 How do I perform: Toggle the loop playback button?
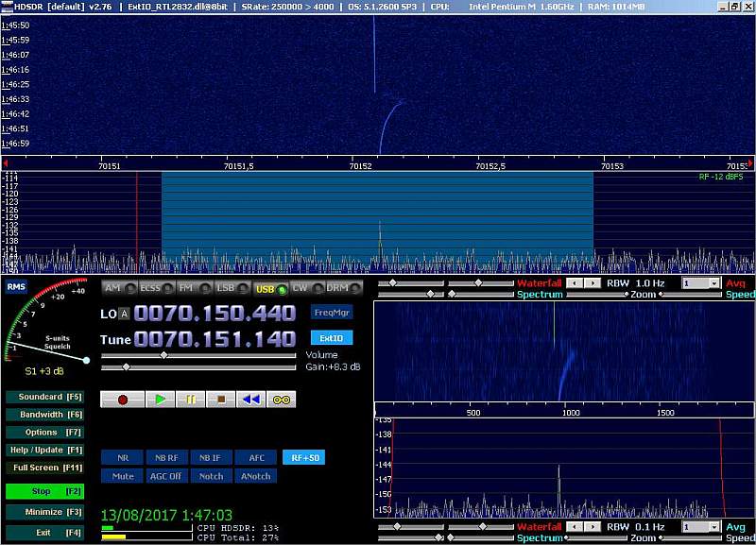click(x=281, y=400)
